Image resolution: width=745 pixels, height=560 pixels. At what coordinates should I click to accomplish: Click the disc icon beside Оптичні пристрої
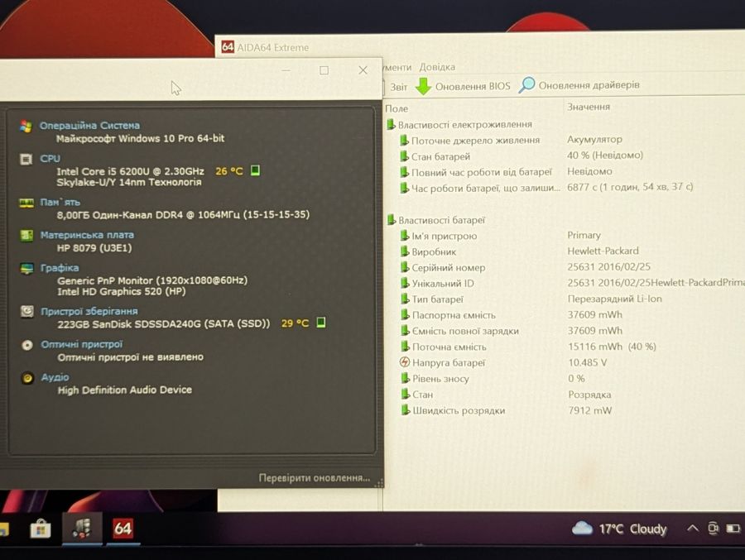tap(27, 345)
